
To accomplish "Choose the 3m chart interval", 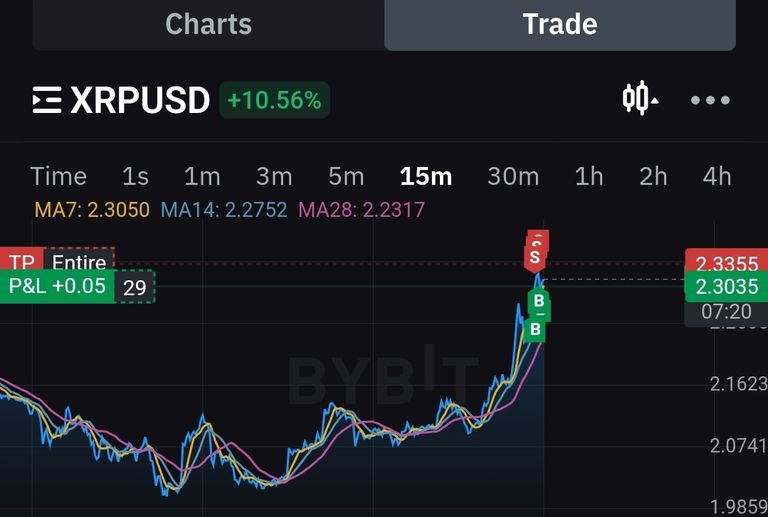I will pyautogui.click(x=274, y=176).
